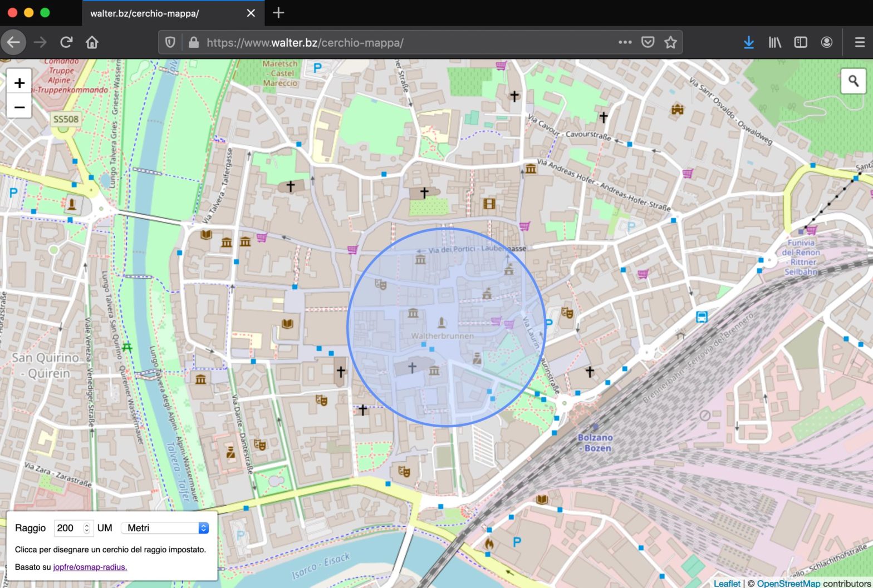
Task: Click the Isarco - Eisack river label
Action: point(321,565)
